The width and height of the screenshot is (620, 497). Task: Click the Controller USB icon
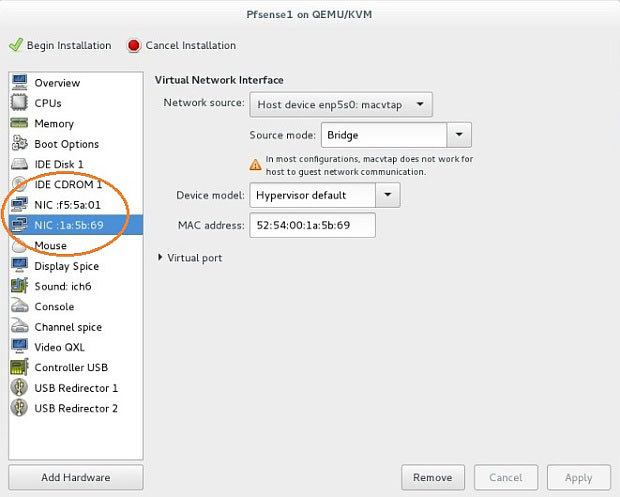19,367
